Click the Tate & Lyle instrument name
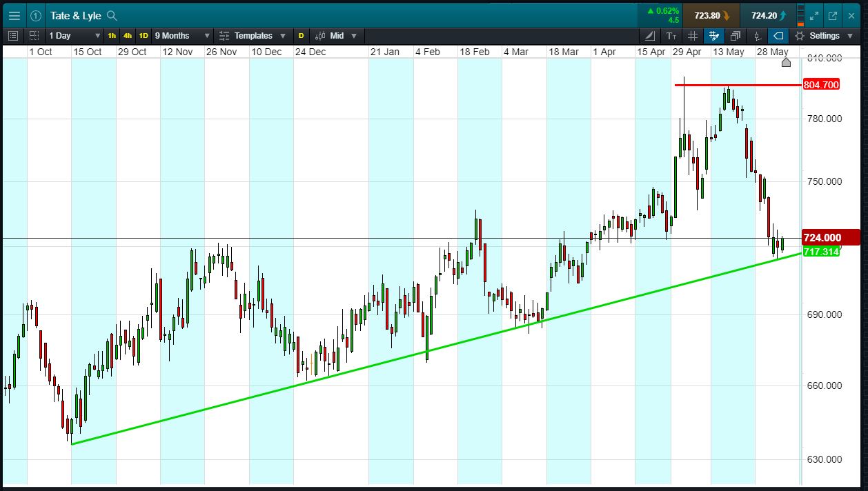Screen dimensions: 868x491 pyautogui.click(x=76, y=15)
